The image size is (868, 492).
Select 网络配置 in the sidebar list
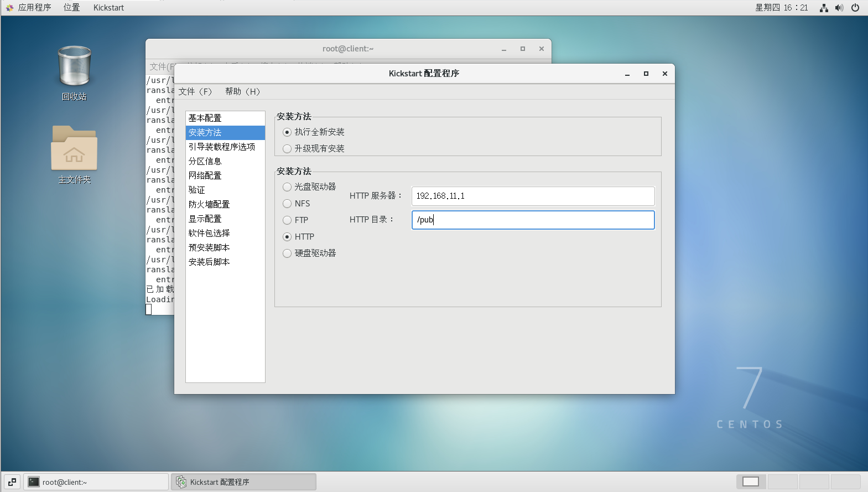[x=225, y=175]
